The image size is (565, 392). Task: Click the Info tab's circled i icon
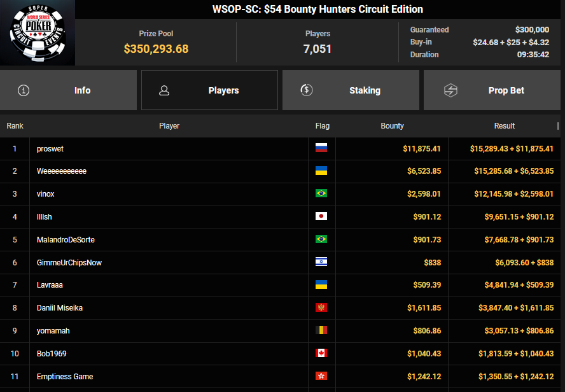coord(24,90)
